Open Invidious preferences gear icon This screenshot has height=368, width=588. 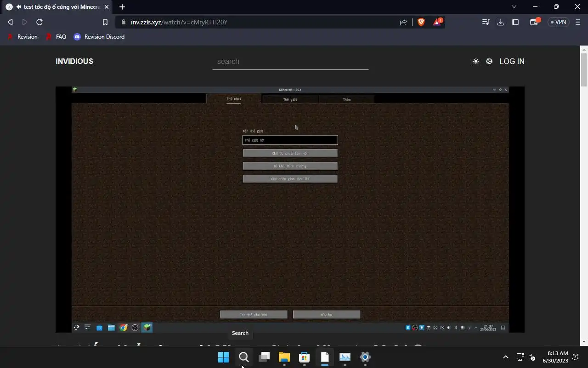click(489, 61)
